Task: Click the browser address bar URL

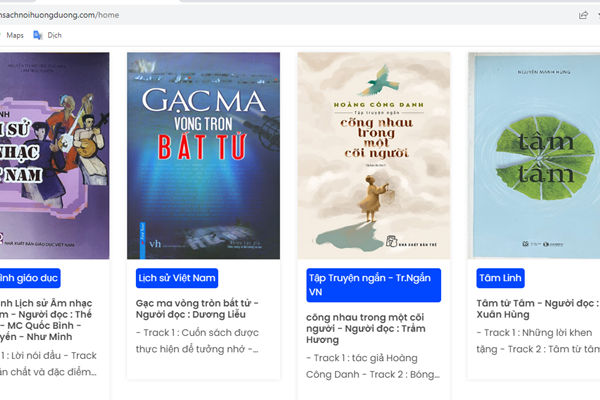Action: [59, 15]
